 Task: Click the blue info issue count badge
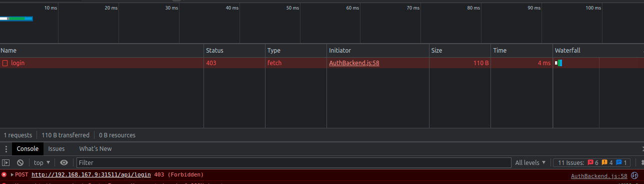pos(621,162)
